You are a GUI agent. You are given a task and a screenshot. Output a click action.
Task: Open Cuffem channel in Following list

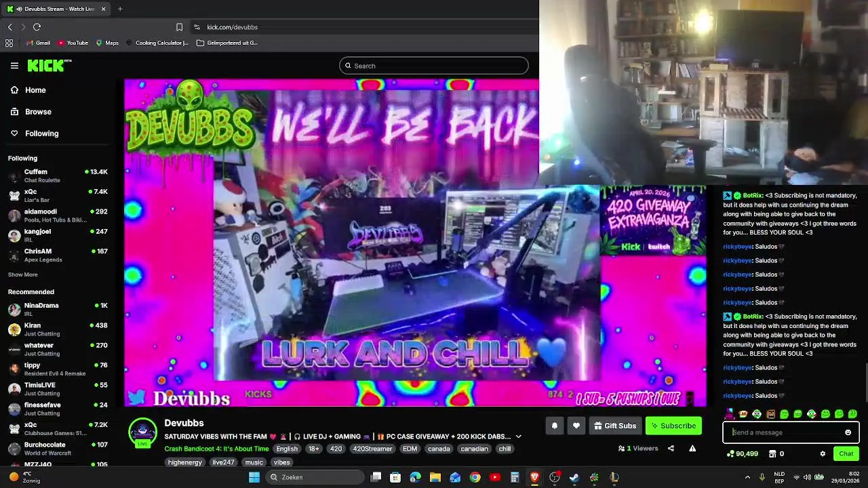pos(58,176)
